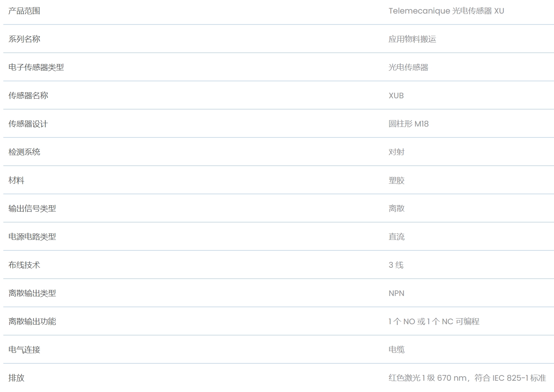The width and height of the screenshot is (554, 392).
Task: Select the 3 线 wiring value
Action: 396,265
